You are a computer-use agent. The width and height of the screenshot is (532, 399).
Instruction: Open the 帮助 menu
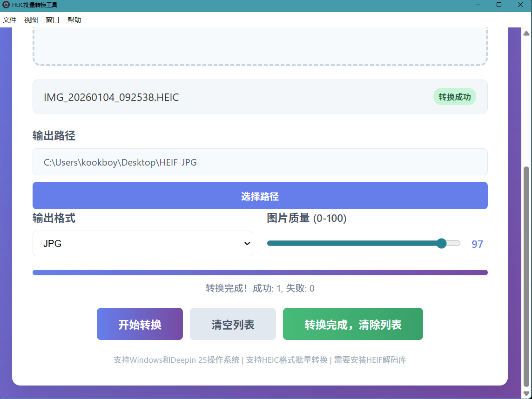coord(74,20)
